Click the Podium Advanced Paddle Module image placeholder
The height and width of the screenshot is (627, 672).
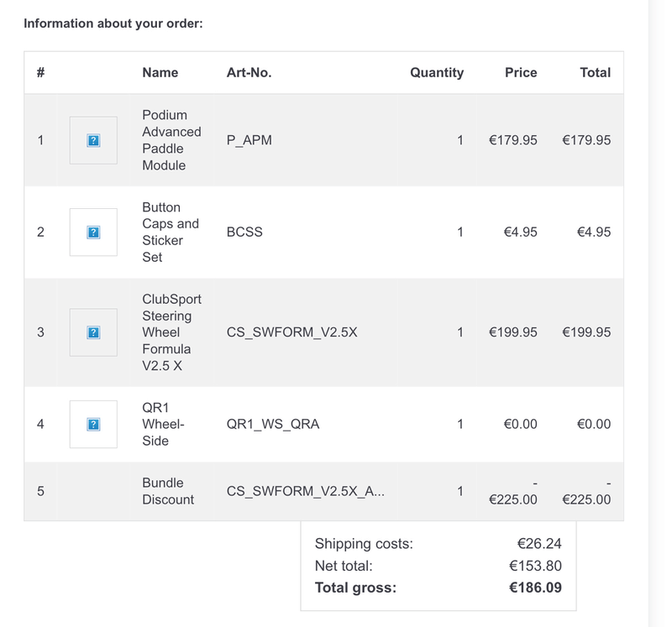[x=93, y=140]
